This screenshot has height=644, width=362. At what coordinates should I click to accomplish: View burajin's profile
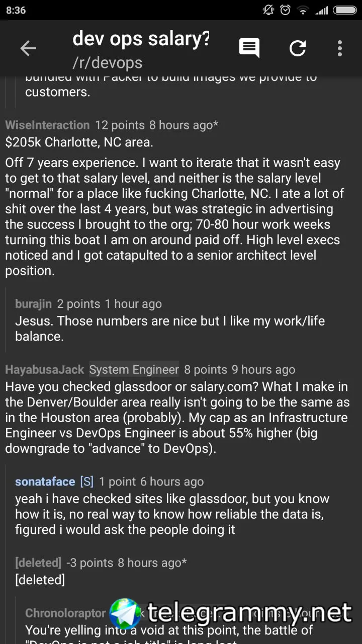point(33,304)
